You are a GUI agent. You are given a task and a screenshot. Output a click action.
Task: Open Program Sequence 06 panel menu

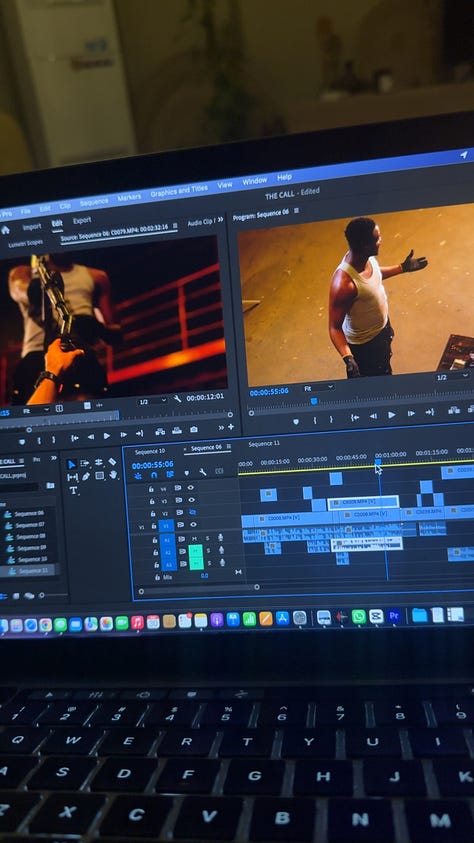pyautogui.click(x=296, y=211)
